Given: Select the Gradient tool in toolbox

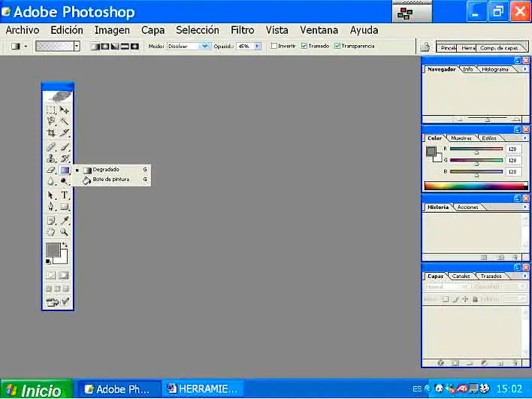Looking at the screenshot, I should click(65, 170).
